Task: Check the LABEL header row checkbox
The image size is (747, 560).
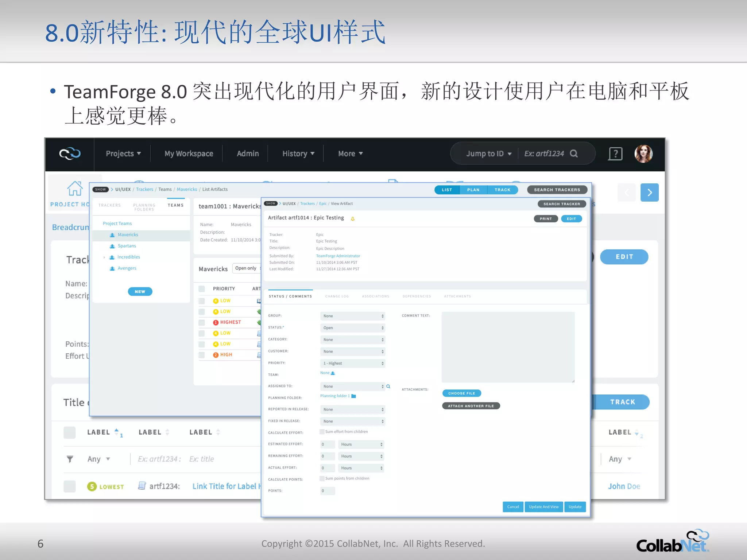Action: pos(70,432)
